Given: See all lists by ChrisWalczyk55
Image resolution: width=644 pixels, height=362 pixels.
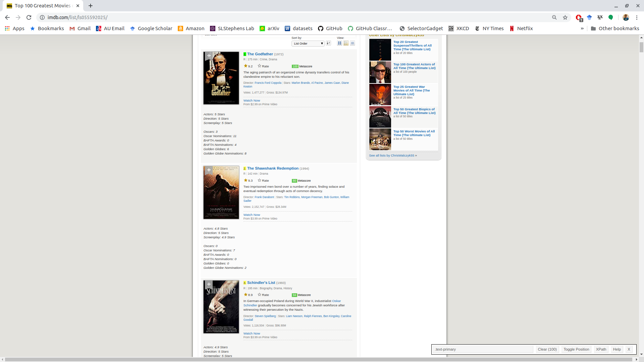Looking at the screenshot, I should (x=393, y=156).
